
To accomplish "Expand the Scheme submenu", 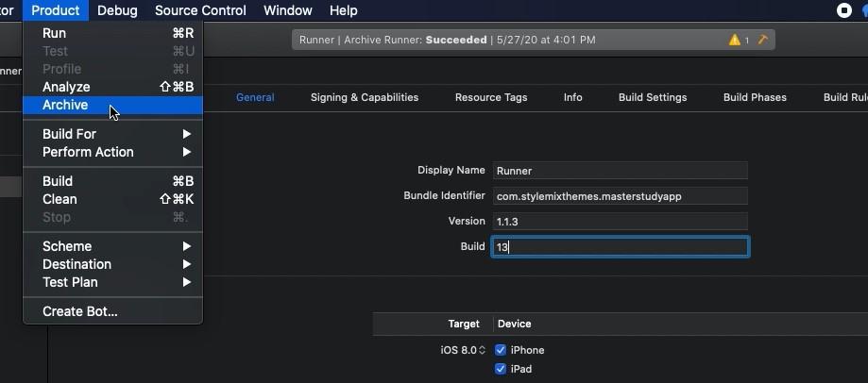I will [113, 246].
